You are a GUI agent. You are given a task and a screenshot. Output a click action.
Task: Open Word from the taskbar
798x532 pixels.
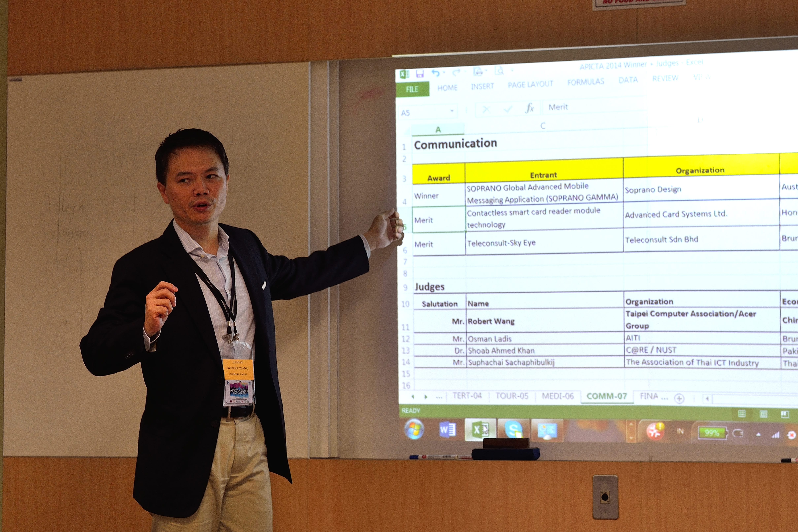448,430
